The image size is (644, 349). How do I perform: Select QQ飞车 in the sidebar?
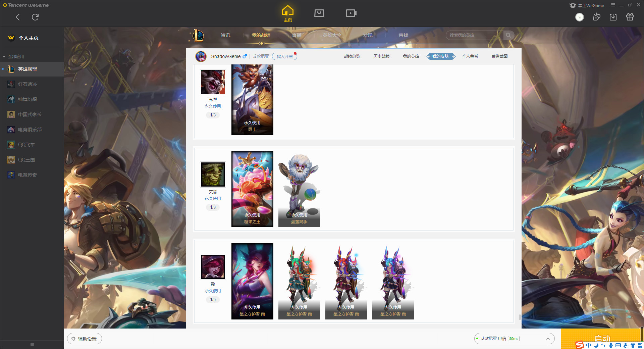(32, 145)
